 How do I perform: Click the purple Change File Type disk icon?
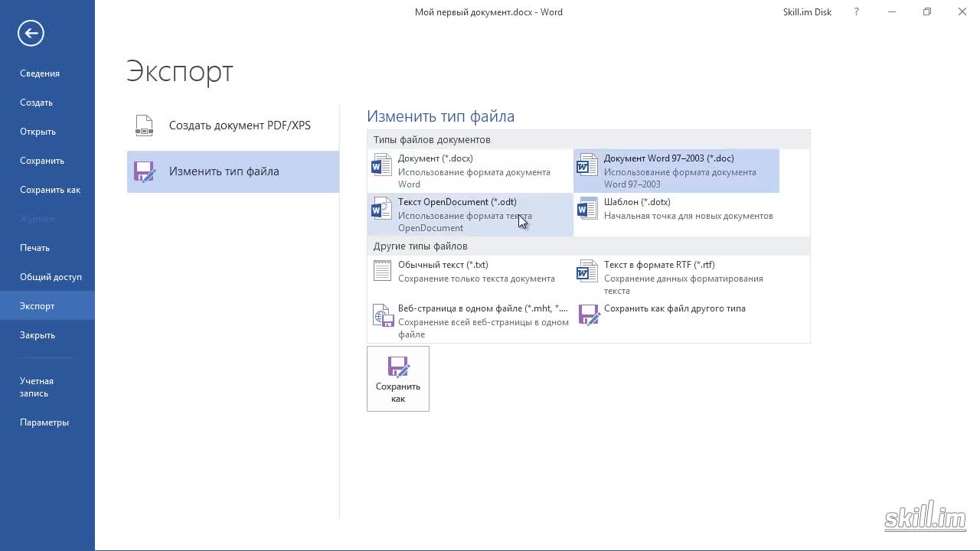coord(144,171)
